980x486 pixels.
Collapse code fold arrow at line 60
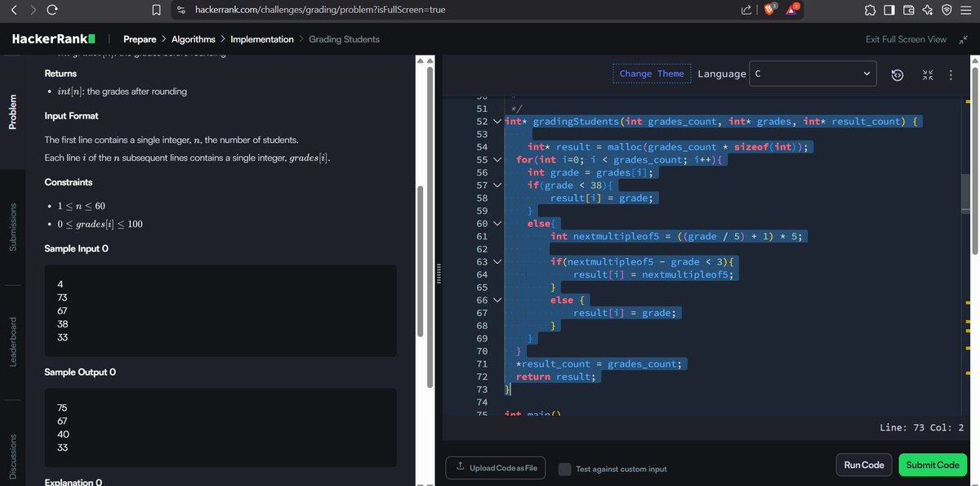coord(497,223)
